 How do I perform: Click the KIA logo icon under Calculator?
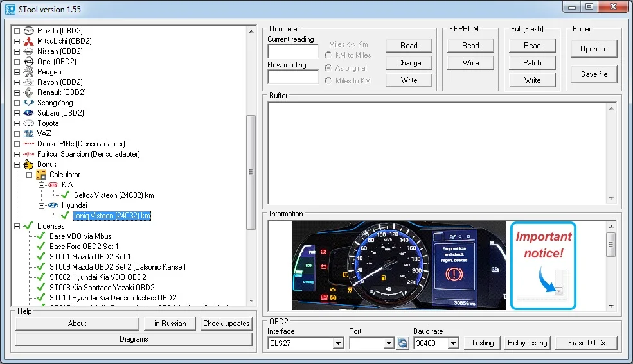[53, 185]
